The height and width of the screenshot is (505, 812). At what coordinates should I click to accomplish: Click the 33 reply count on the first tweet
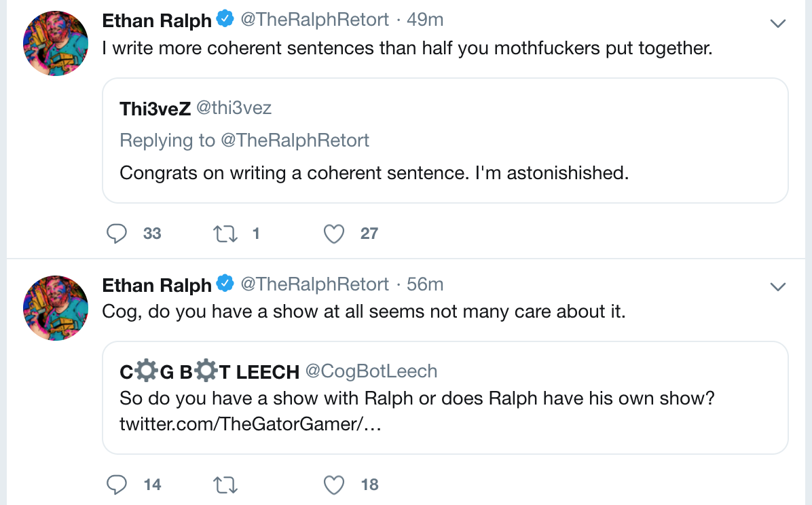click(x=151, y=233)
